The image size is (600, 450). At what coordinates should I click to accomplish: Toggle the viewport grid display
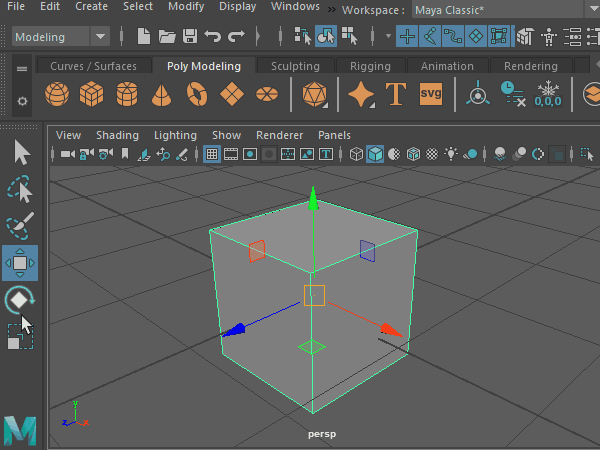(x=212, y=154)
